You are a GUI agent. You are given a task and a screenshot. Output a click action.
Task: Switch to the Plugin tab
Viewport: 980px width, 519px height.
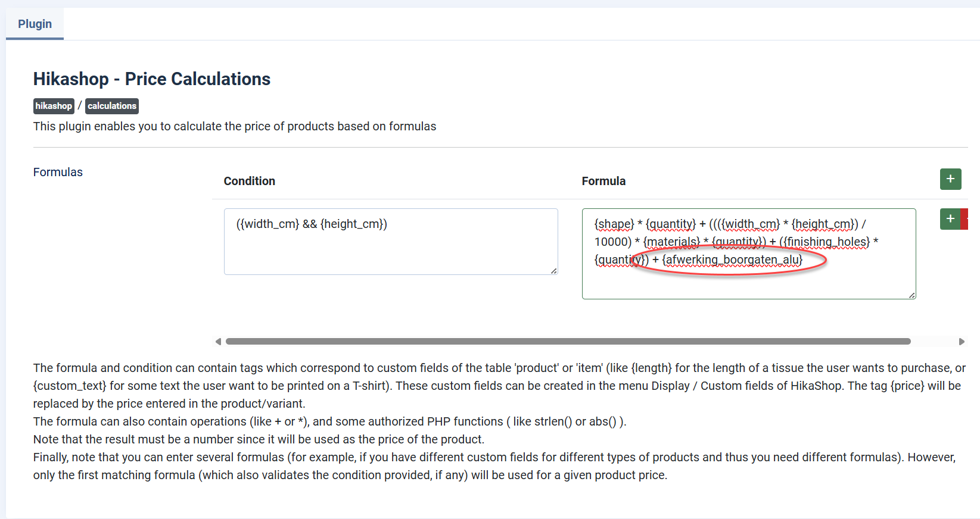(x=35, y=24)
